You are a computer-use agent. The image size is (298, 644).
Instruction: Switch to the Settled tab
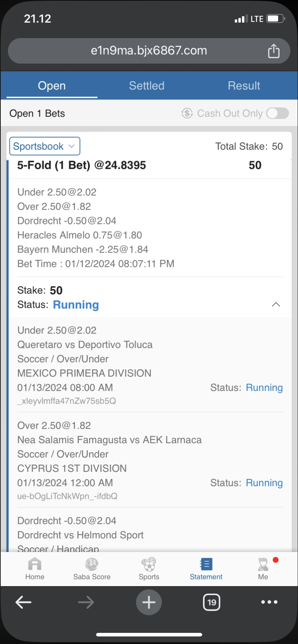coord(146,86)
